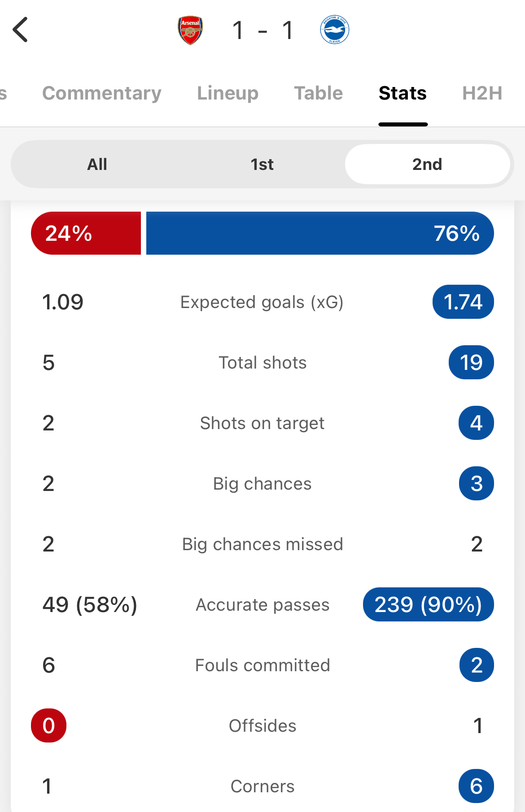The width and height of the screenshot is (525, 812).
Task: Switch the stats period to 1st half
Action: click(262, 164)
